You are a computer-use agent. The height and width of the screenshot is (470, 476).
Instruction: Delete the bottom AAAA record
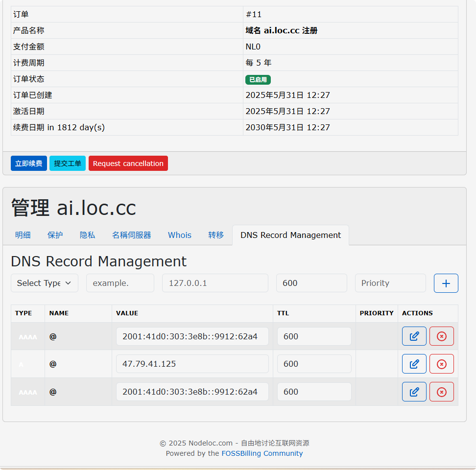click(441, 392)
